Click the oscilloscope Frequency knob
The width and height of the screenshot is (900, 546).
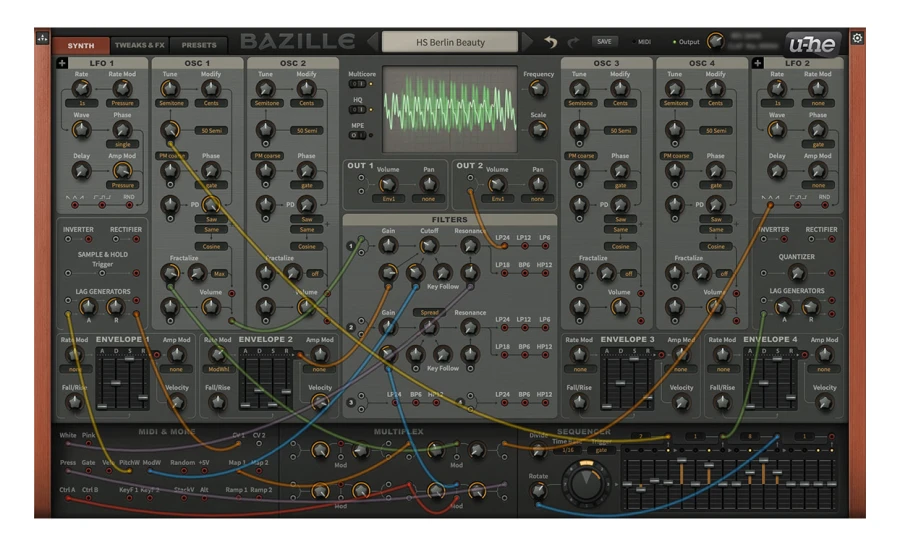tap(538, 88)
